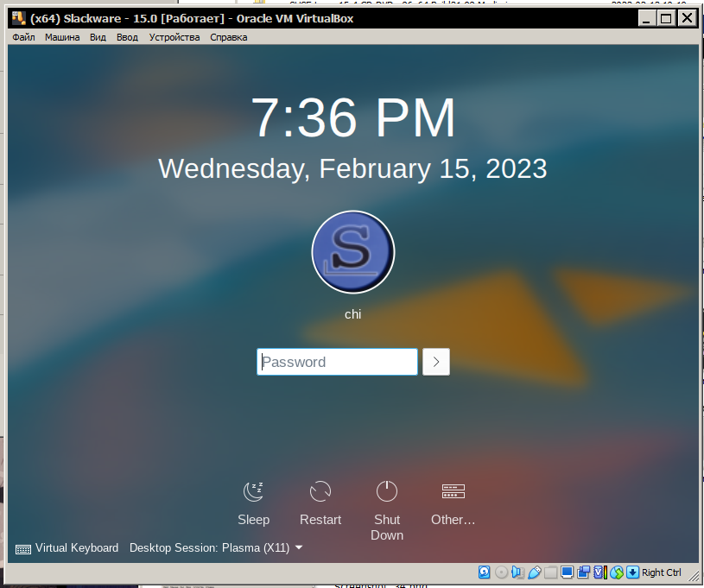Screen dimensions: 704x588
Task: Click the Right Ctrl host key label
Action: pyautogui.click(x=662, y=572)
